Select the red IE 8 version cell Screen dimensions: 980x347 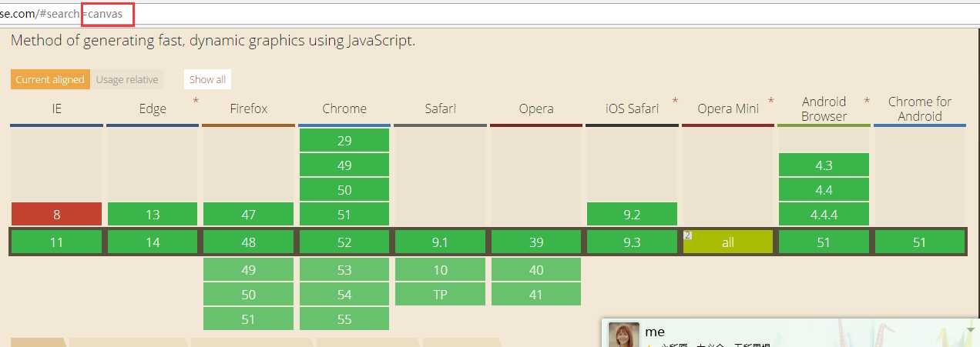coord(56,214)
